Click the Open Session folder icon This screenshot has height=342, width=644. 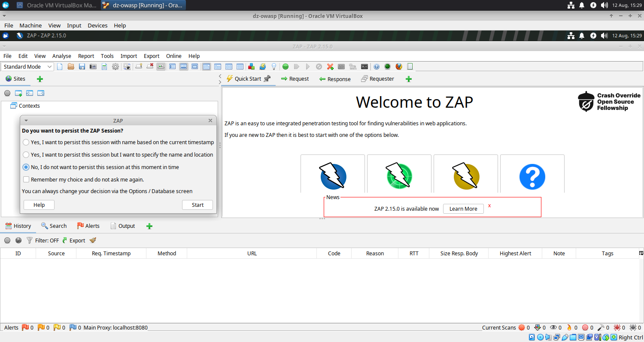[x=71, y=67]
